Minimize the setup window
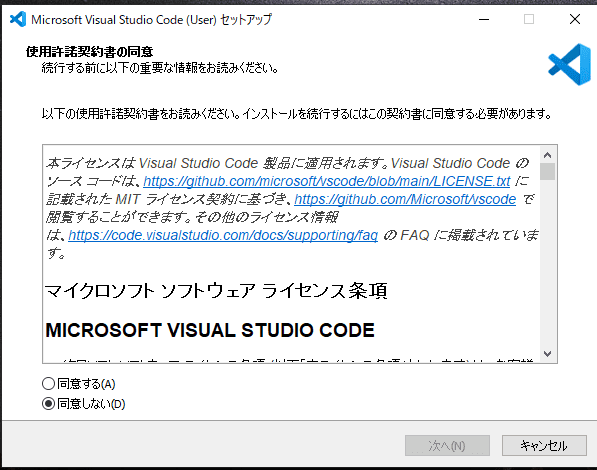This screenshot has width=597, height=470. tap(484, 19)
